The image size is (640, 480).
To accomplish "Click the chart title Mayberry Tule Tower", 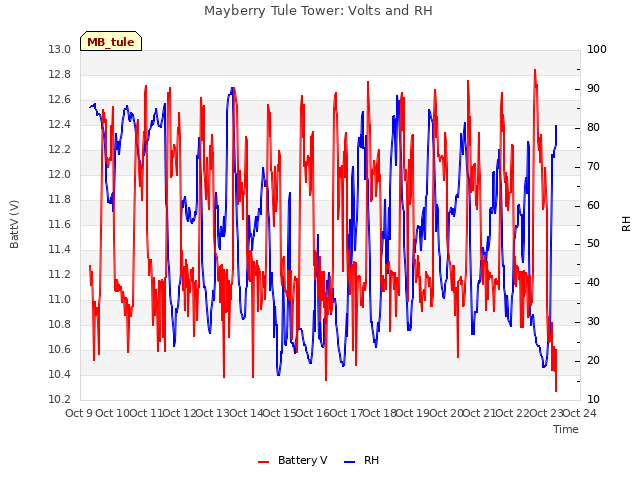I will 318,11.
